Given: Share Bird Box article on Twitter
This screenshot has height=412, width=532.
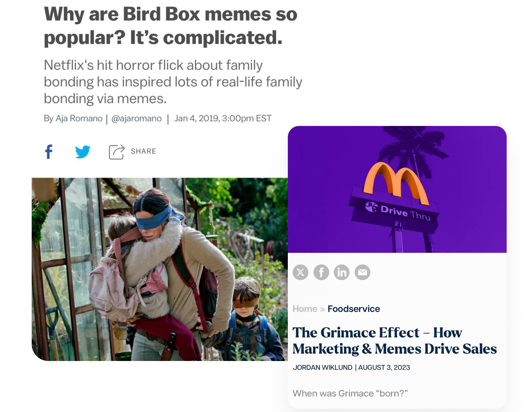Looking at the screenshot, I should point(83,152).
